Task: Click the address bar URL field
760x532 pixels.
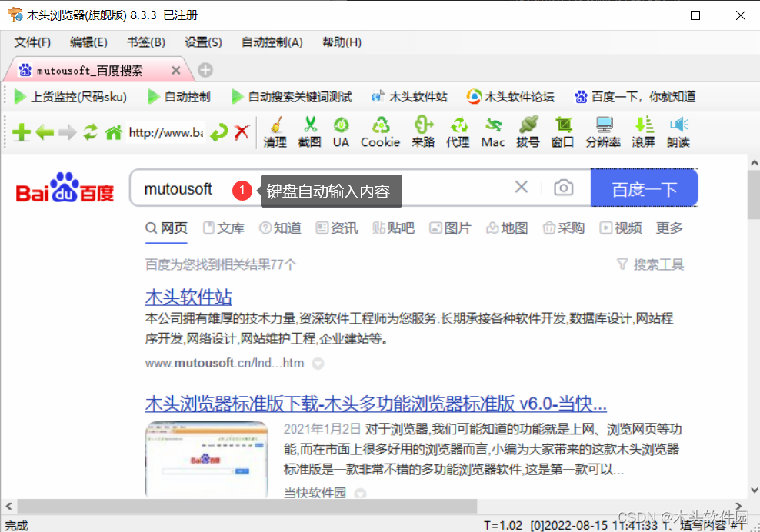Action: point(166,131)
